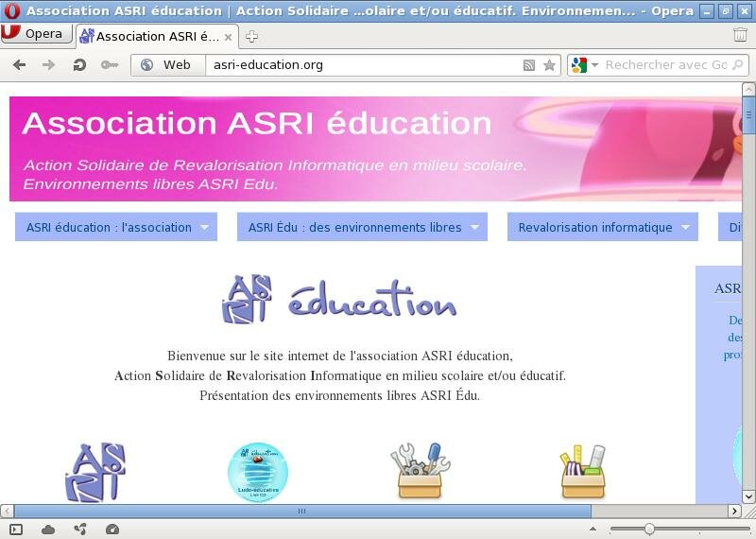Toggle Opera Turbo speedometer icon
This screenshot has width=756, height=539.
112,530
